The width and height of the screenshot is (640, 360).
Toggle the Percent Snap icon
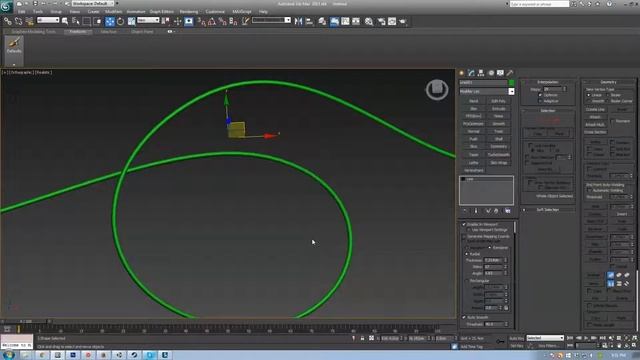(222, 21)
